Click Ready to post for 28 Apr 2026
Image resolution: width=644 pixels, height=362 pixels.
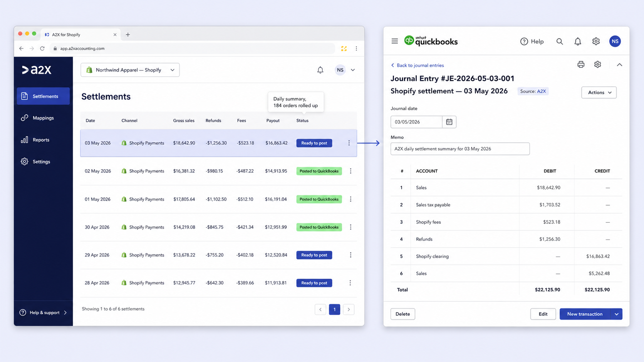[314, 283]
